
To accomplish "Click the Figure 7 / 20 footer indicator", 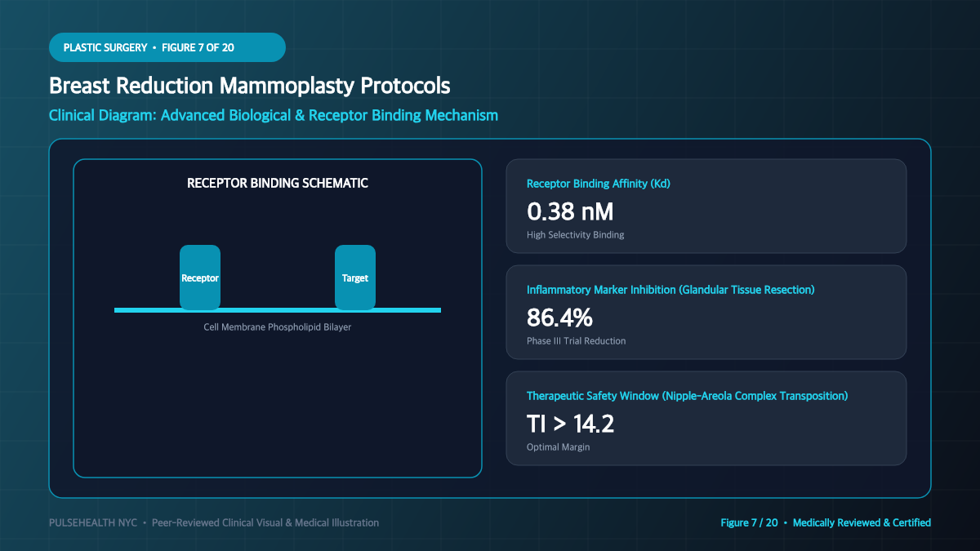I will coord(749,522).
